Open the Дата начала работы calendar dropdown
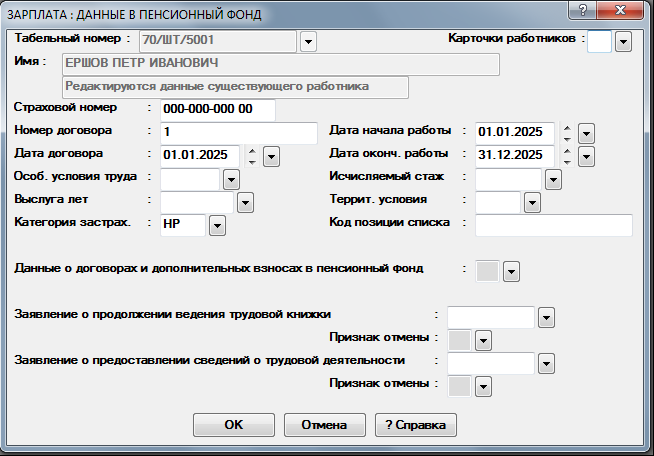The image size is (654, 456). coord(586,133)
